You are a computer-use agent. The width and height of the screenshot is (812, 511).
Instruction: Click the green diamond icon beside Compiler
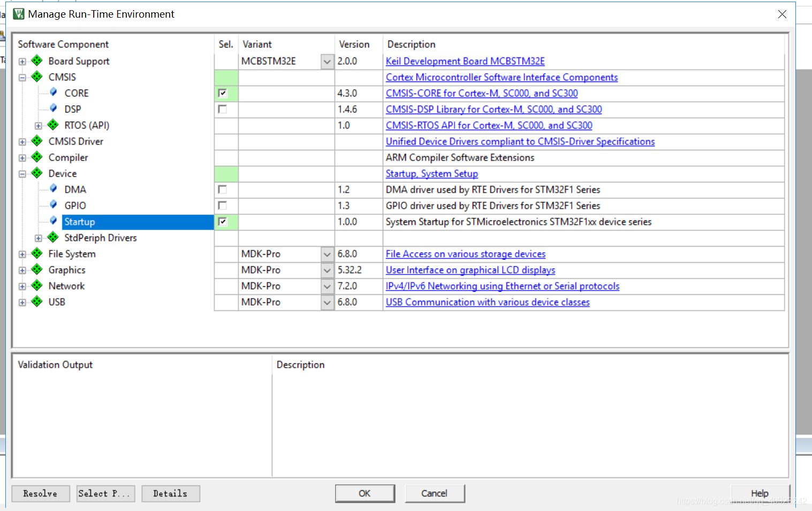tap(37, 157)
